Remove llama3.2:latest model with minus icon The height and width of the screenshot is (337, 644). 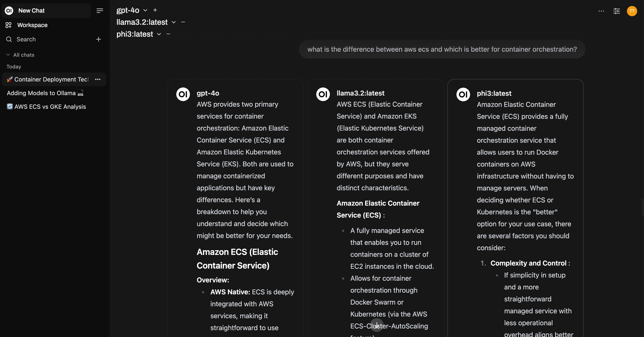tap(183, 22)
